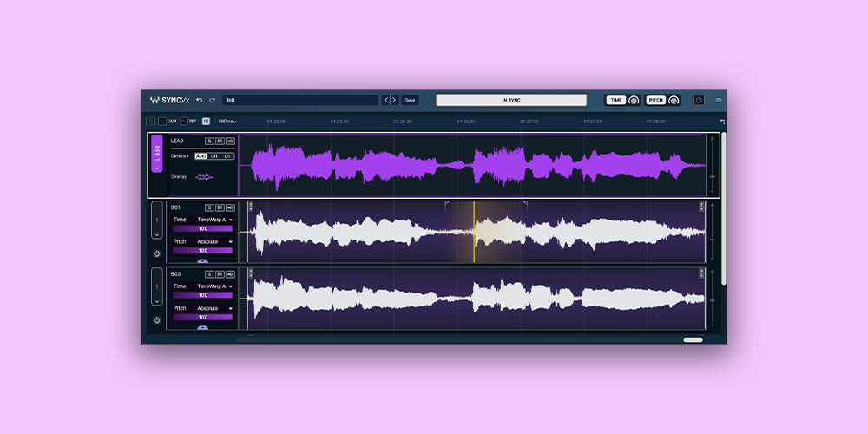The width and height of the screenshot is (868, 434).
Task: Click the Init preset name field
Action: click(300, 100)
